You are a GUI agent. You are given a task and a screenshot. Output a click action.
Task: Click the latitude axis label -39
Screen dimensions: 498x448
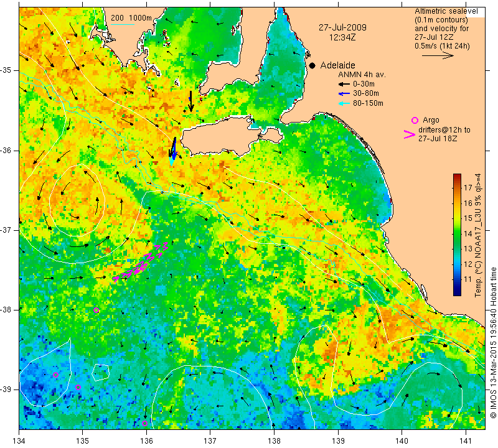[x=6, y=390]
